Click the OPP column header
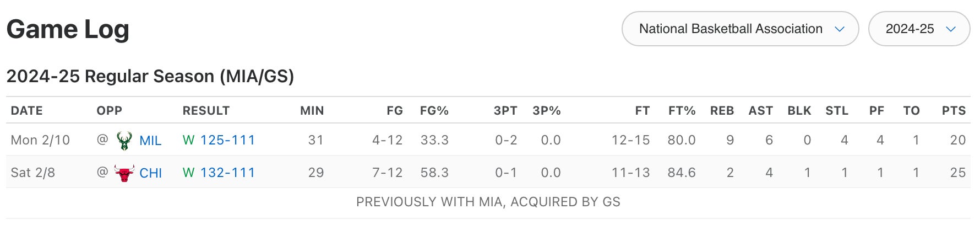Screen dimensions: 980x225 110,111
